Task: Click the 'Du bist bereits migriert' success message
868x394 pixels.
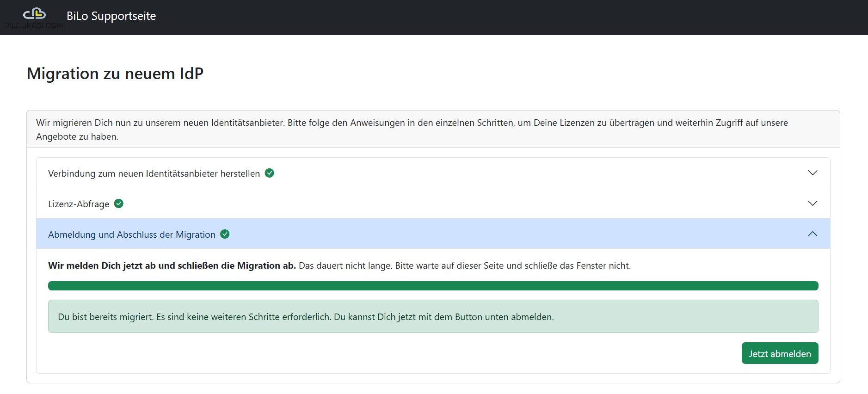Action: coord(433,316)
